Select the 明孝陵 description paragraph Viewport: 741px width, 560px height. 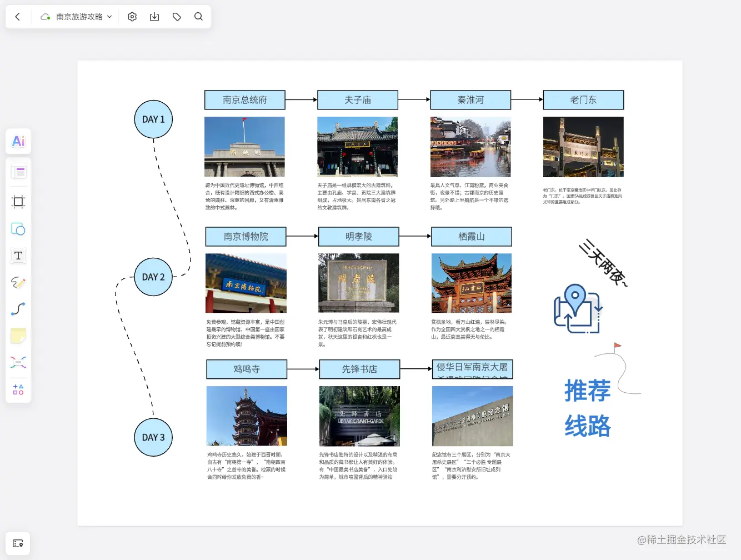tap(358, 333)
